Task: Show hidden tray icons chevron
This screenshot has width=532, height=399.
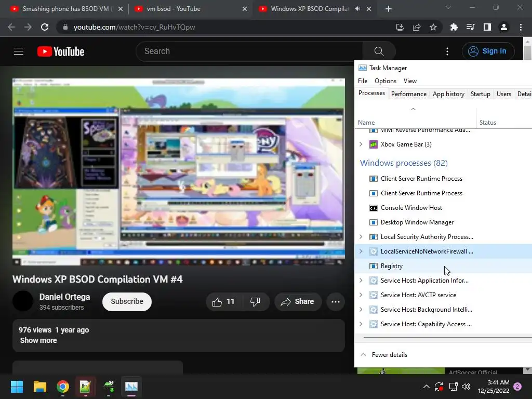Action: pos(426,387)
